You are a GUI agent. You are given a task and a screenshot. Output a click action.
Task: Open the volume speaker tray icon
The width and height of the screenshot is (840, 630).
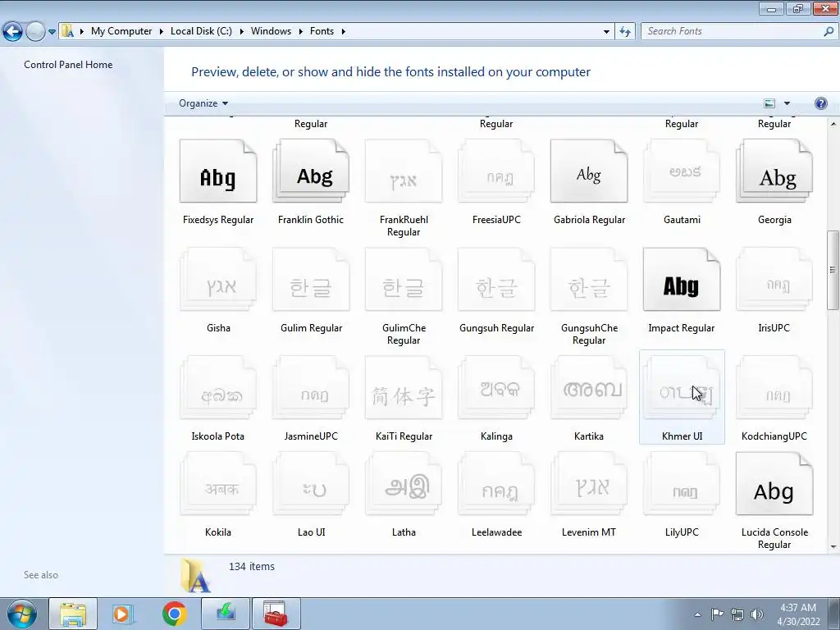757,614
